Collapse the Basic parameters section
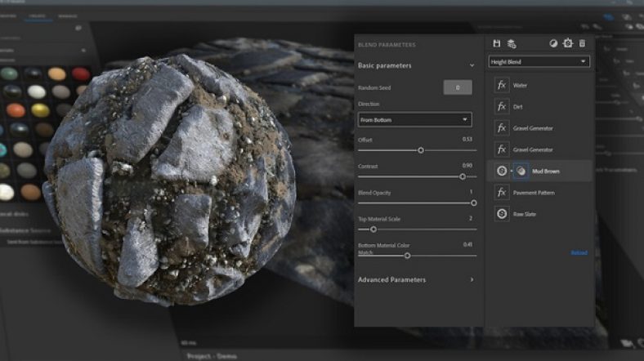This screenshot has height=361, width=644. [472, 65]
